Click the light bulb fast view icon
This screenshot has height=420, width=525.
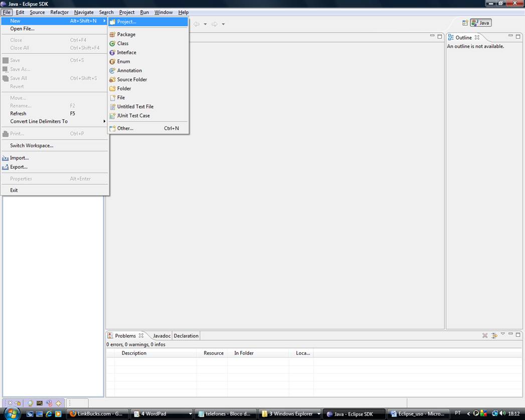[x=30, y=403]
